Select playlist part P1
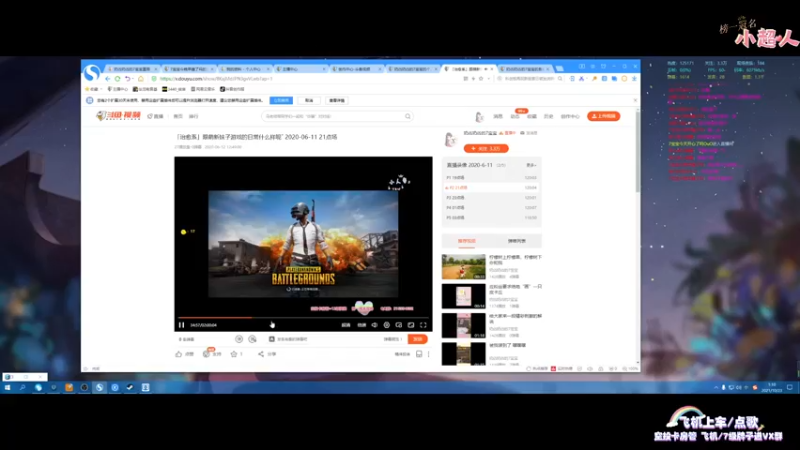 coord(491,178)
